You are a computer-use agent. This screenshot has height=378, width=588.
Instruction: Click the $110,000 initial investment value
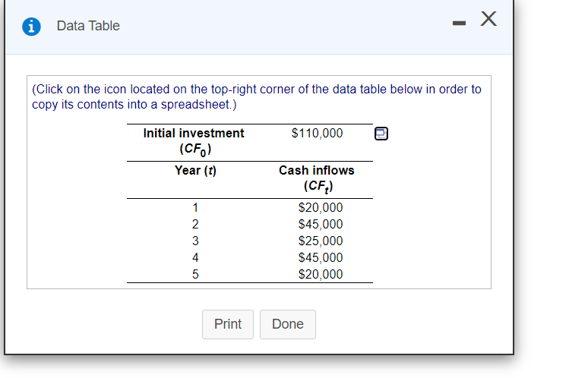click(x=317, y=134)
